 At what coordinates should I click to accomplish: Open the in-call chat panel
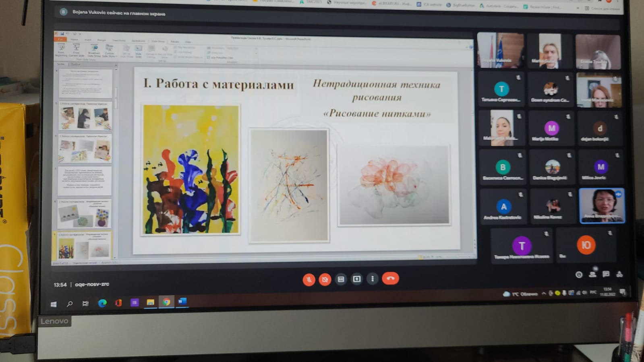click(x=606, y=274)
